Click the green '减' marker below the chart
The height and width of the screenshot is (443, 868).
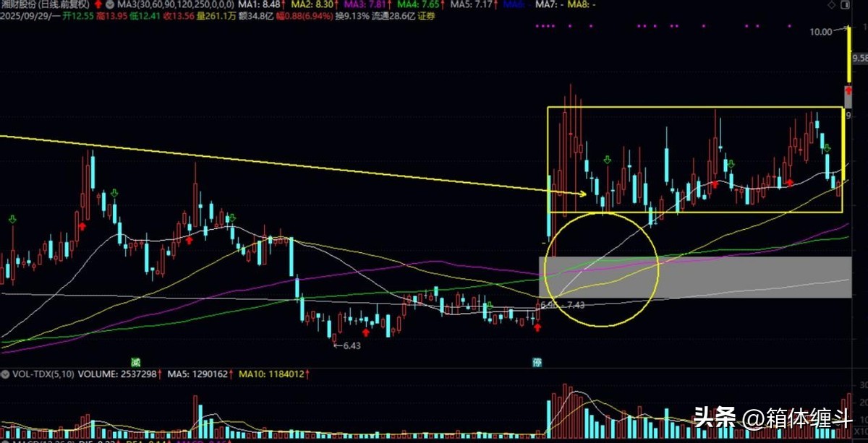point(135,361)
